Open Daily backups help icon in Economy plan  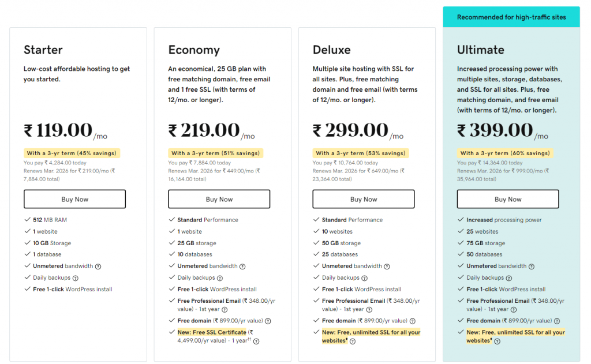pyautogui.click(x=220, y=278)
